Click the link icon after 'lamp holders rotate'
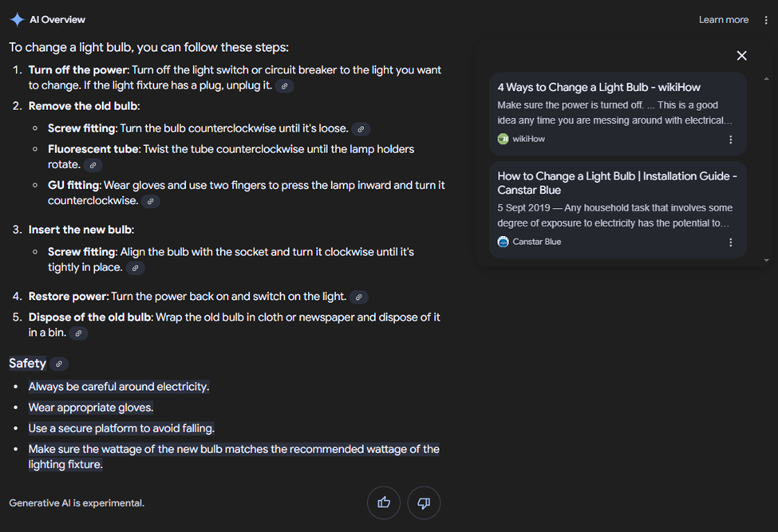Screen dimensions: 778x532 tap(93, 165)
